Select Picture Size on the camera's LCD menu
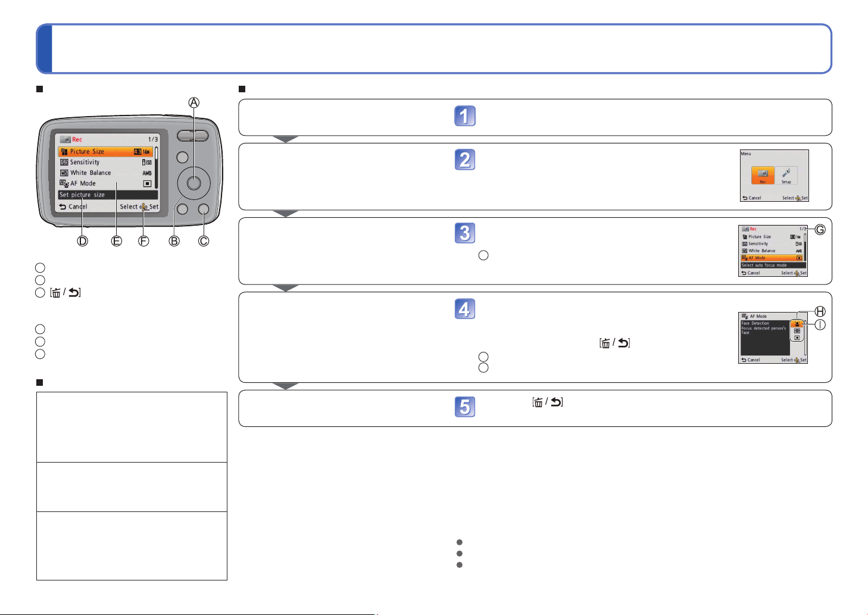 [104, 152]
